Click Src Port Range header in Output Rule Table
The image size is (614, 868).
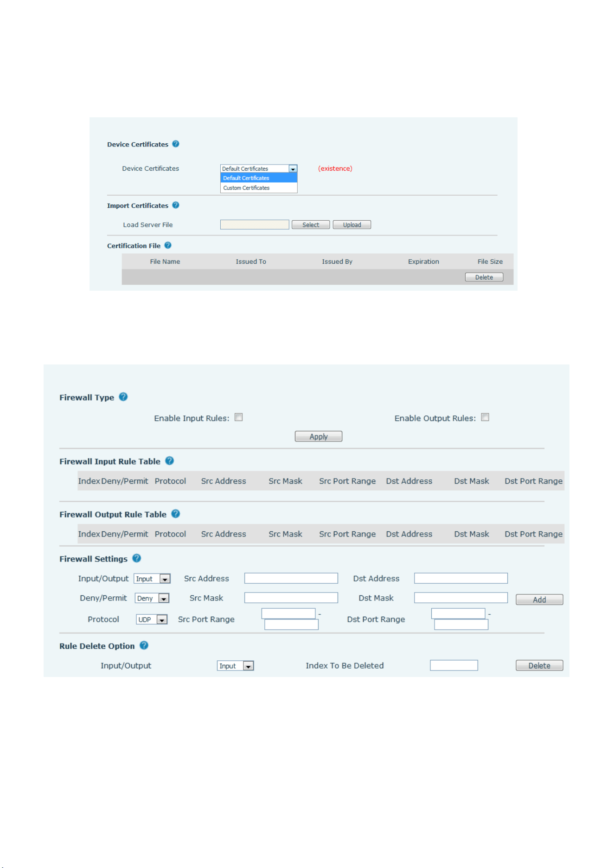click(x=347, y=534)
